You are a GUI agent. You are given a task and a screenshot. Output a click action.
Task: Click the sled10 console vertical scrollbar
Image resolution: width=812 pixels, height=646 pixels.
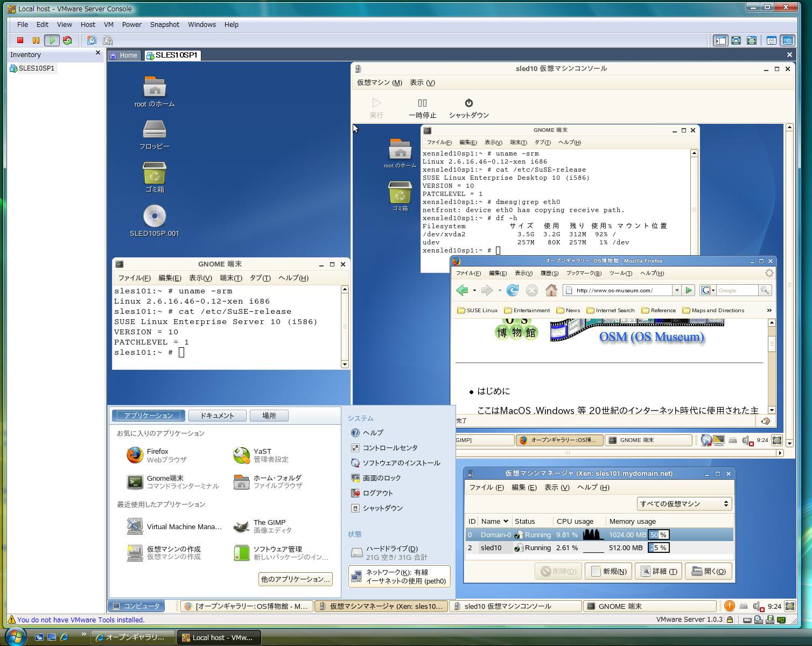(789, 285)
